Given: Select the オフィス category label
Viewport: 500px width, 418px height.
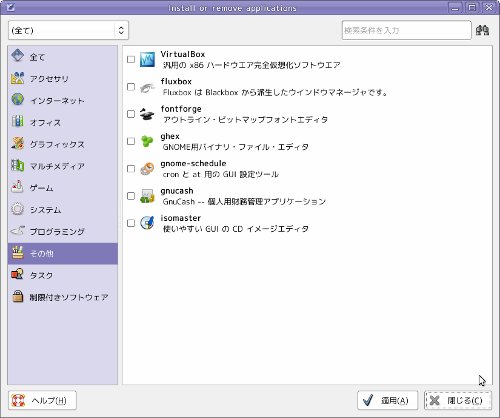Looking at the screenshot, I should tap(45, 122).
